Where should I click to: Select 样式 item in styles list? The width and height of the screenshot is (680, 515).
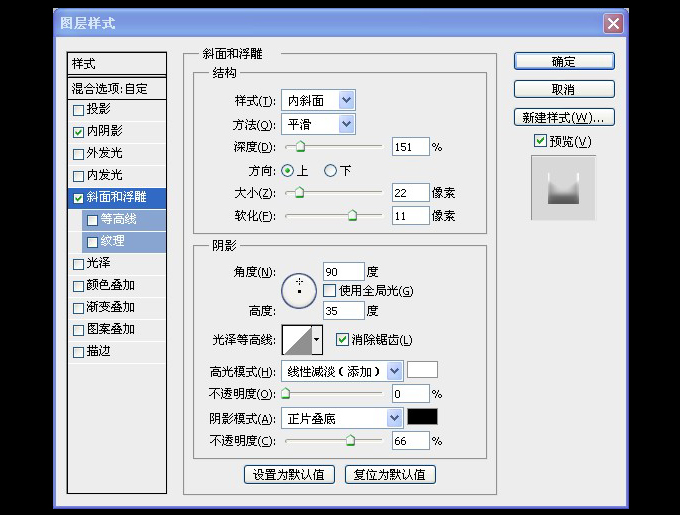click(x=117, y=64)
